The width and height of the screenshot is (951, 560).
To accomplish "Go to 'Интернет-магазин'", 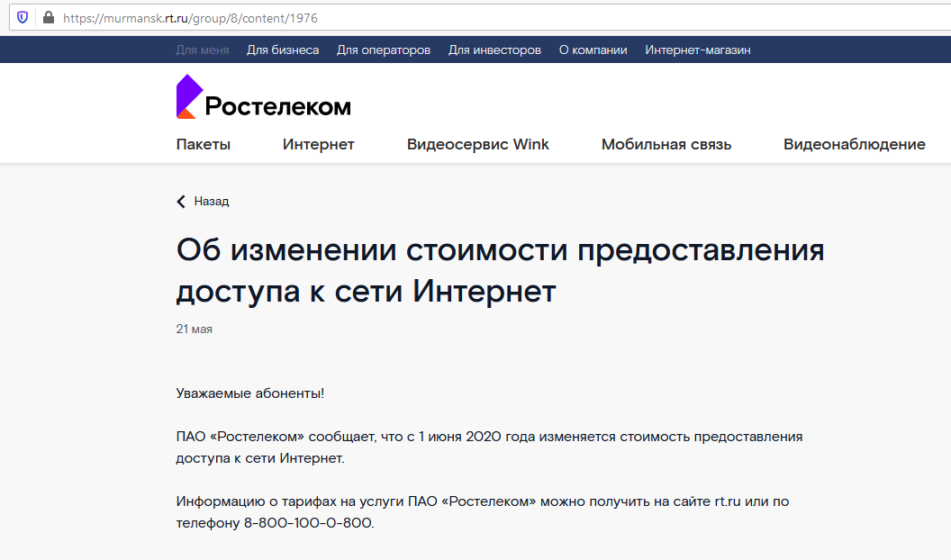I will point(697,50).
